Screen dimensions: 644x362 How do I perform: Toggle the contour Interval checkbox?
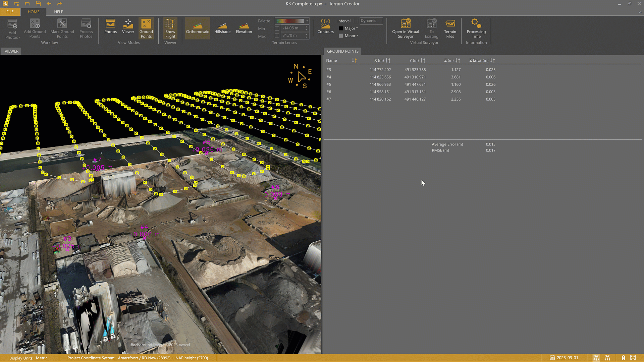[x=356, y=21]
